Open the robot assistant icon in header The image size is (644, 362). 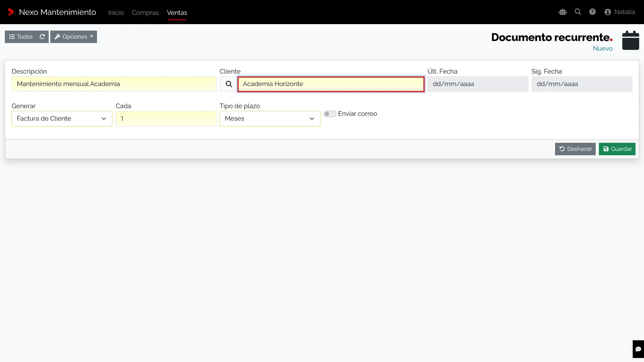tap(563, 12)
